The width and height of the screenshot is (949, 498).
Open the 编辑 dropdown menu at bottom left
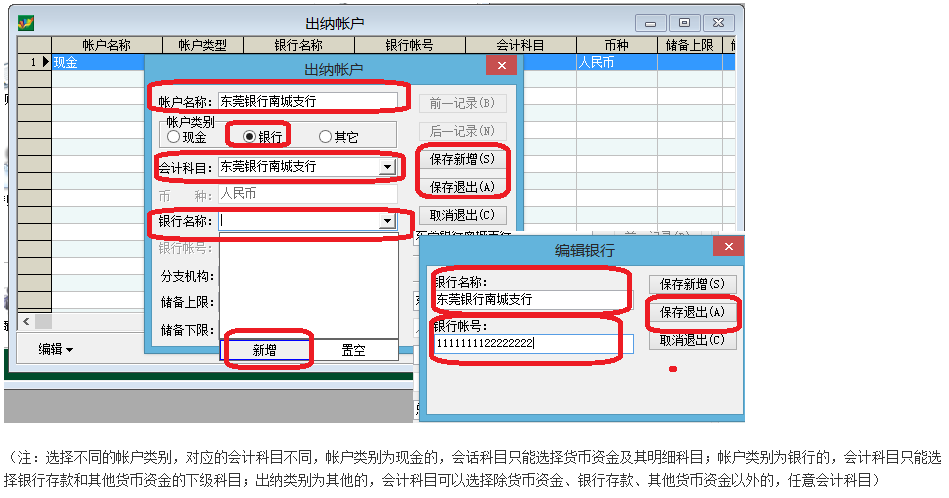click(x=56, y=349)
